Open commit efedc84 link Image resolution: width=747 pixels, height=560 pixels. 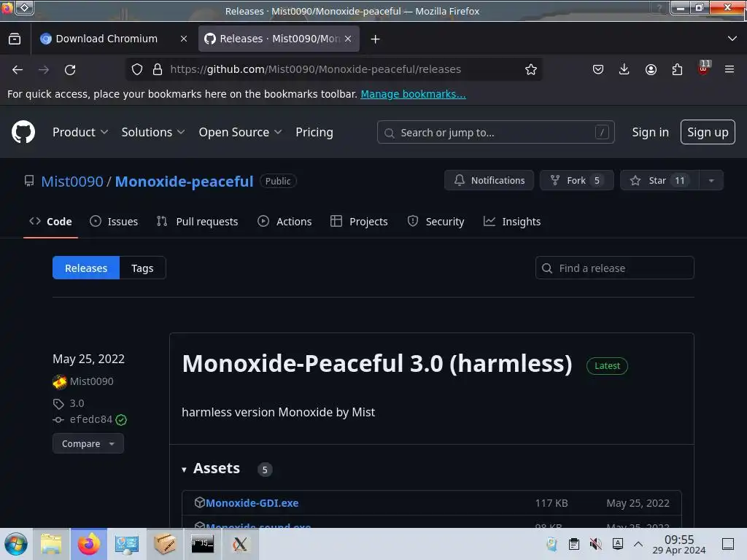(x=91, y=419)
